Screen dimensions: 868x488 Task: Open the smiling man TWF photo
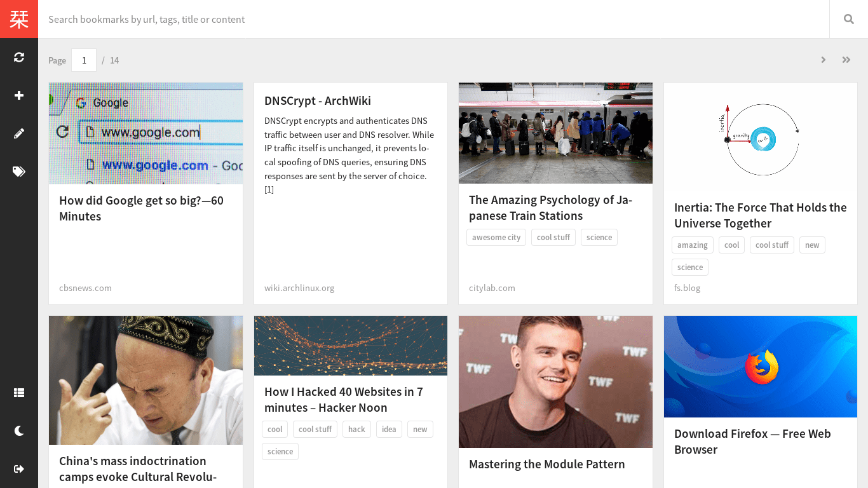(555, 382)
